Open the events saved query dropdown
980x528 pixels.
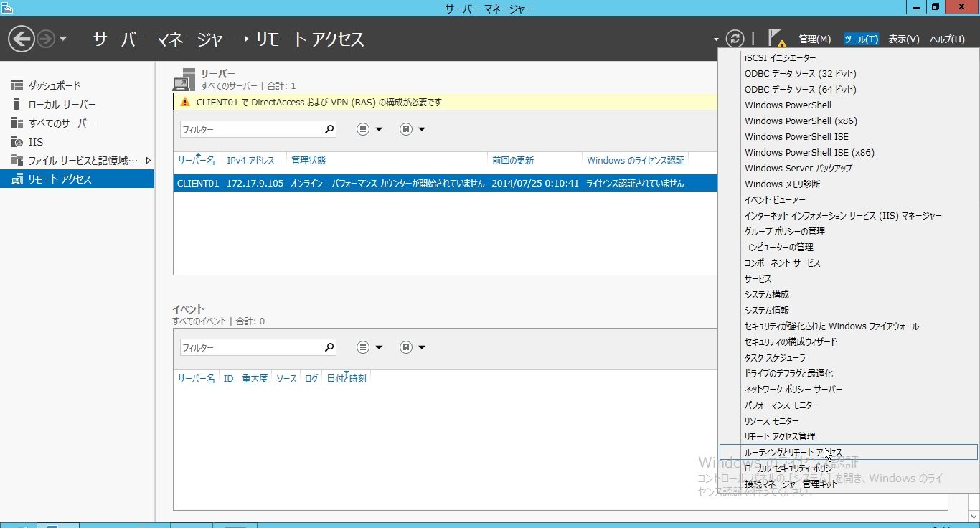[x=413, y=347]
